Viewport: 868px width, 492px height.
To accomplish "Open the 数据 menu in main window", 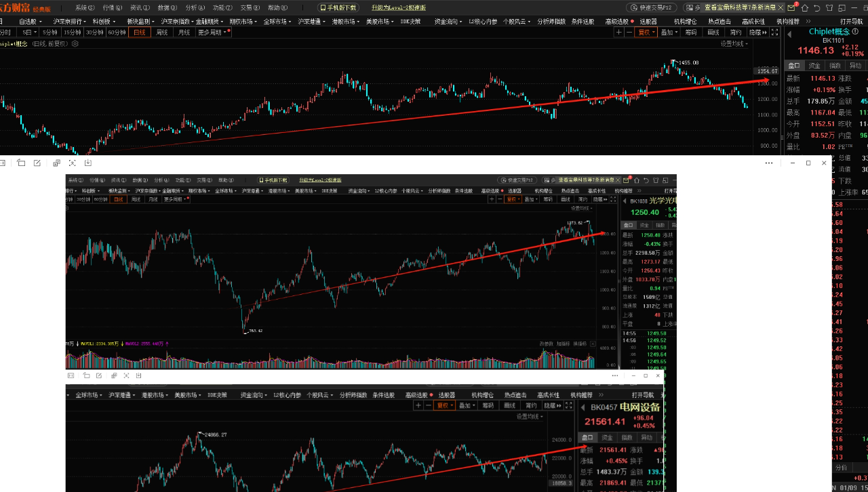I will click(x=167, y=7).
